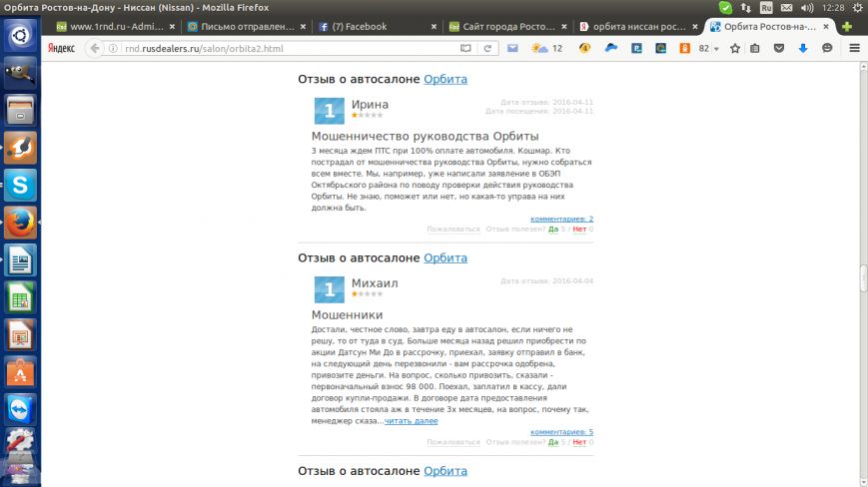Launch TeamViewer from the dock

[x=20, y=410]
